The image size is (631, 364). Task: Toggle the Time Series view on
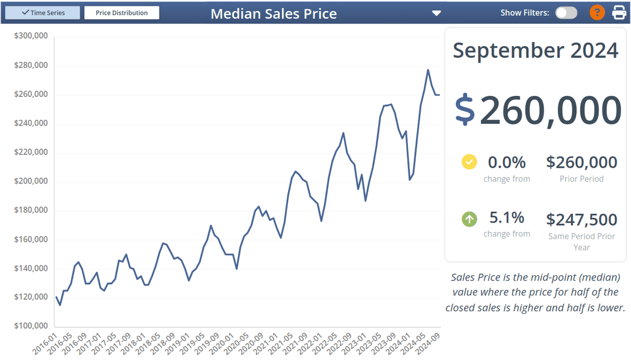point(42,12)
